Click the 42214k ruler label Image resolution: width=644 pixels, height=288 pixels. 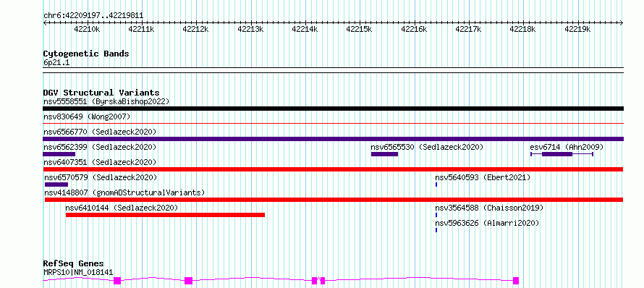pos(305,29)
